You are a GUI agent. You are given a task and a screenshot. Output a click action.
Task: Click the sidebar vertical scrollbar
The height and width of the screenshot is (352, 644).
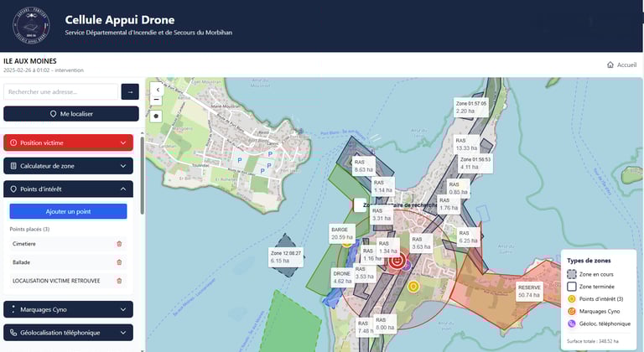(142, 176)
